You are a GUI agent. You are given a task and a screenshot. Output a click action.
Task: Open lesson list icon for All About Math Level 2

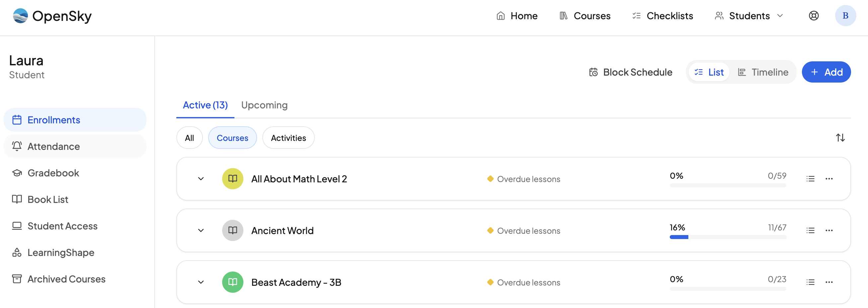point(810,179)
